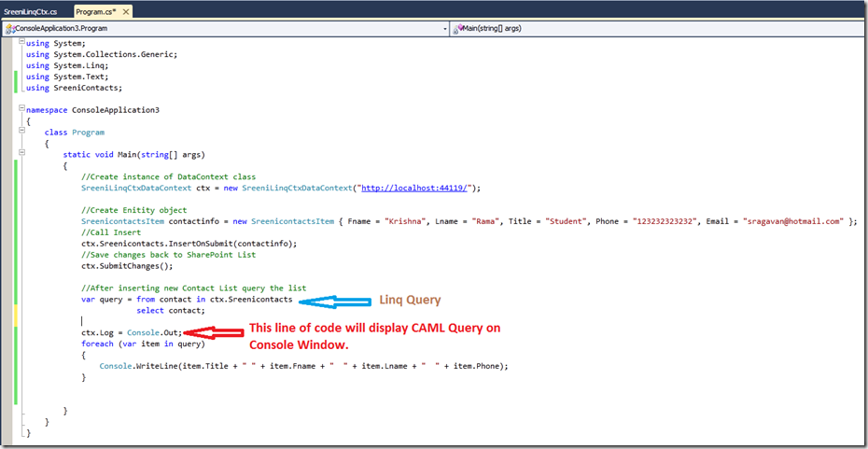The height and width of the screenshot is (449, 868).
Task: Collapse the static void Main method
Action: (21, 152)
